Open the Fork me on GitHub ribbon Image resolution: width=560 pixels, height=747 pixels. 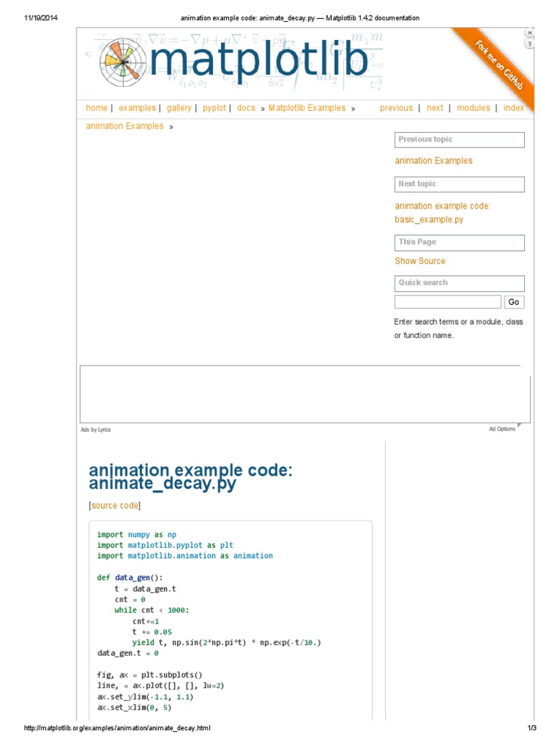499,65
